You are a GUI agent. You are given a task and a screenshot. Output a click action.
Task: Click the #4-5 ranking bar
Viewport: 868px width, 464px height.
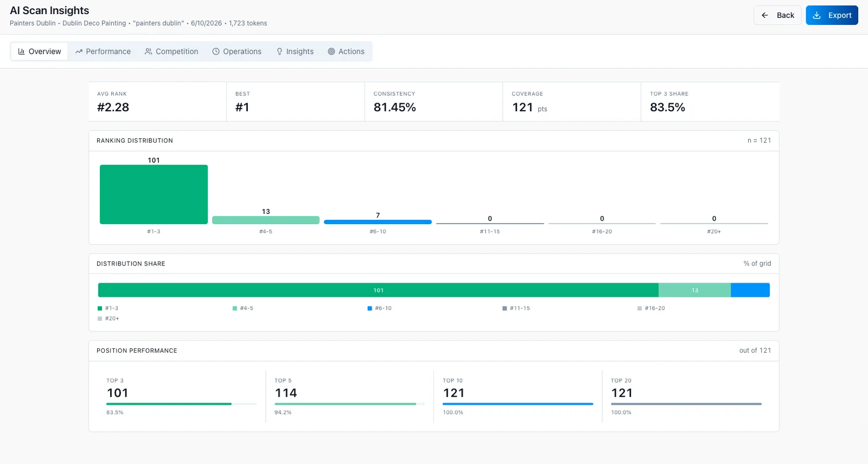click(x=266, y=220)
